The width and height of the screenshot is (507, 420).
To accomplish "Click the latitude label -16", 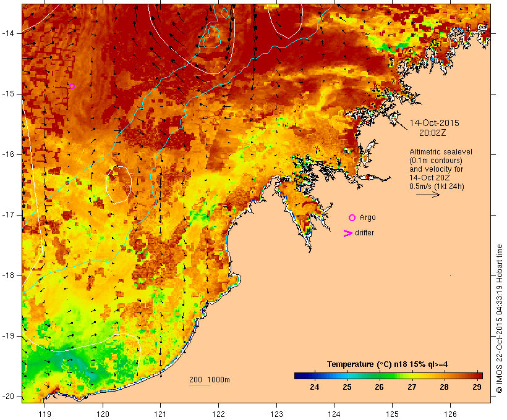I will 7,154.
